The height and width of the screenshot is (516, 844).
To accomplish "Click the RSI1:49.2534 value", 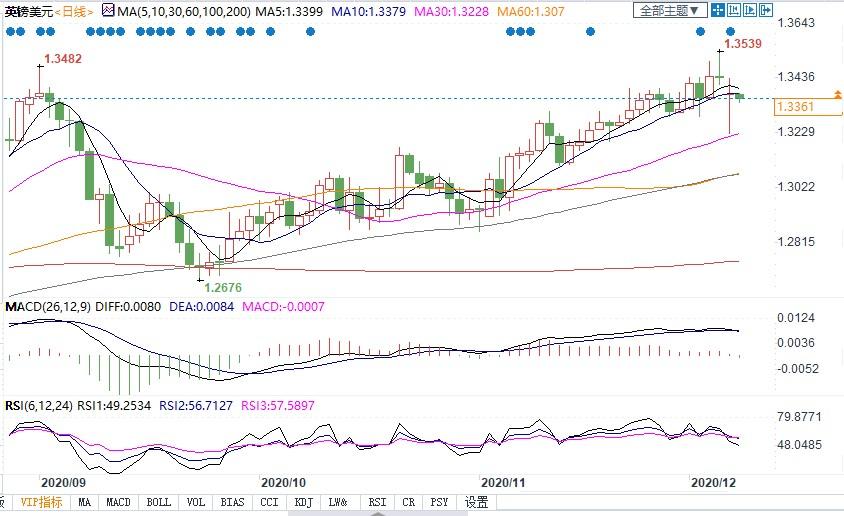I will click(x=114, y=406).
